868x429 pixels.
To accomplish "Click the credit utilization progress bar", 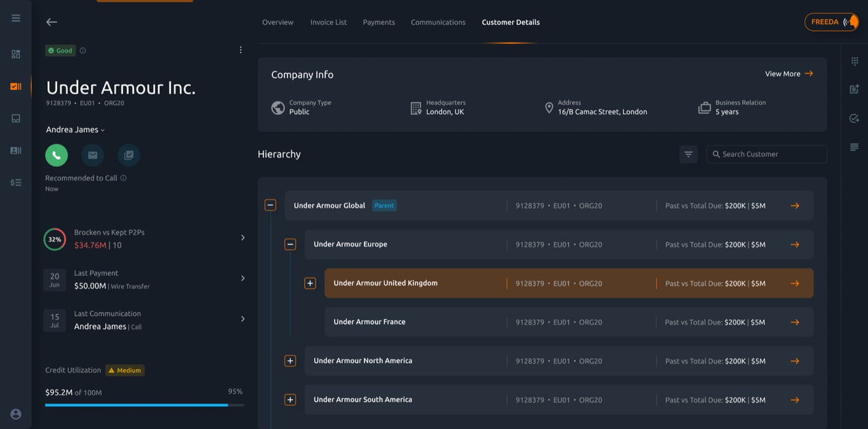I will (x=144, y=405).
